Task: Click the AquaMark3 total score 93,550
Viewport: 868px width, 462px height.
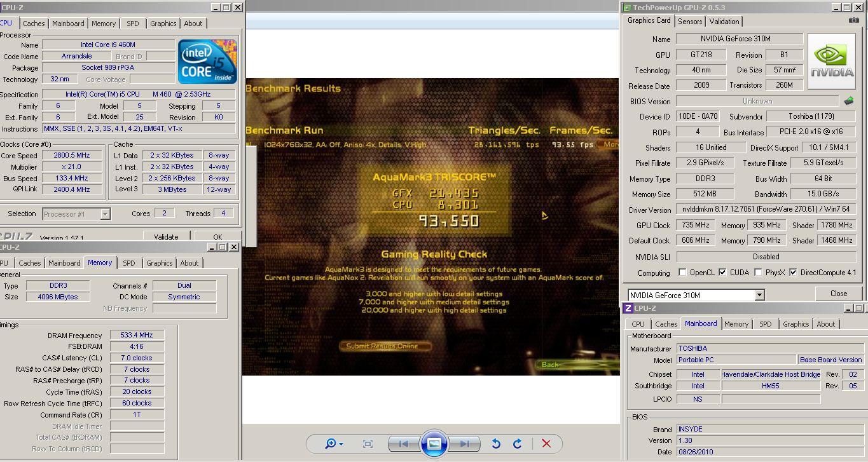Action: tap(449, 221)
